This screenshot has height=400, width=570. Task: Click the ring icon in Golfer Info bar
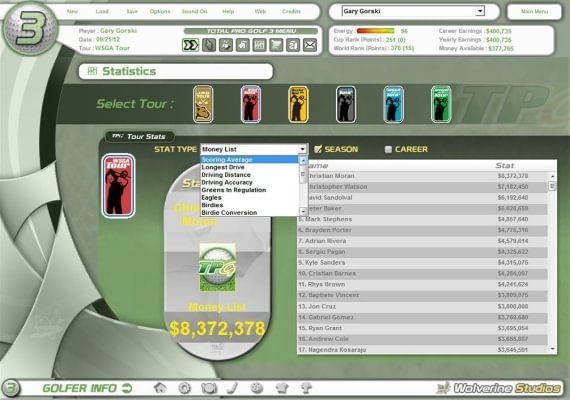184,388
